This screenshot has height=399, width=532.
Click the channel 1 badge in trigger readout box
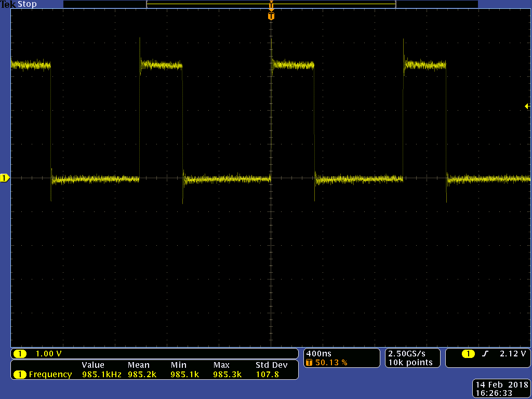point(468,354)
